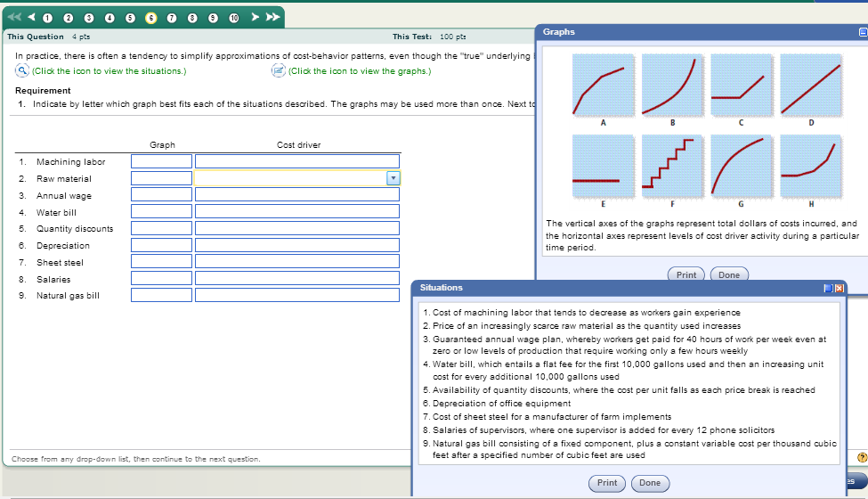Open graph C thumbnail
Image resolution: width=868 pixels, height=499 pixels.
click(x=742, y=86)
